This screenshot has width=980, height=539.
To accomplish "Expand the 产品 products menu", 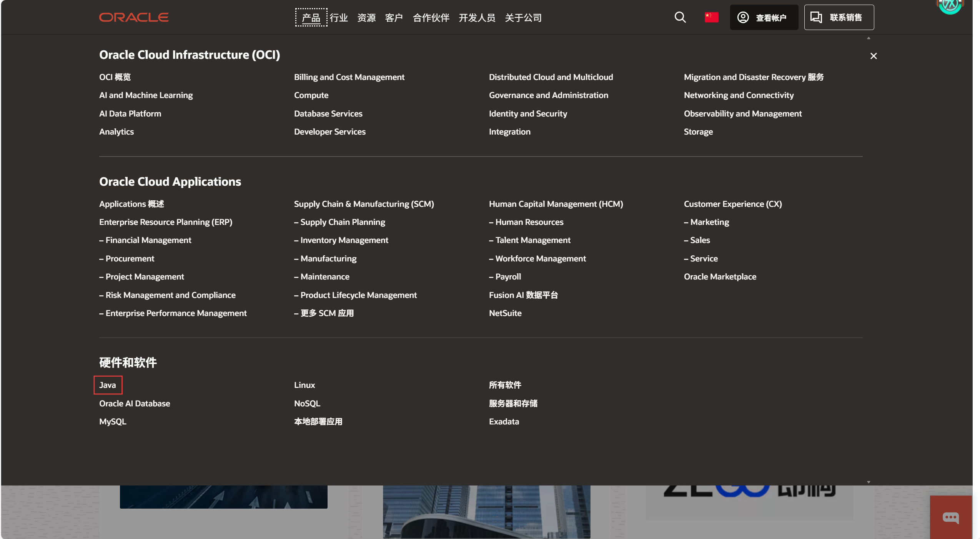I will click(311, 18).
